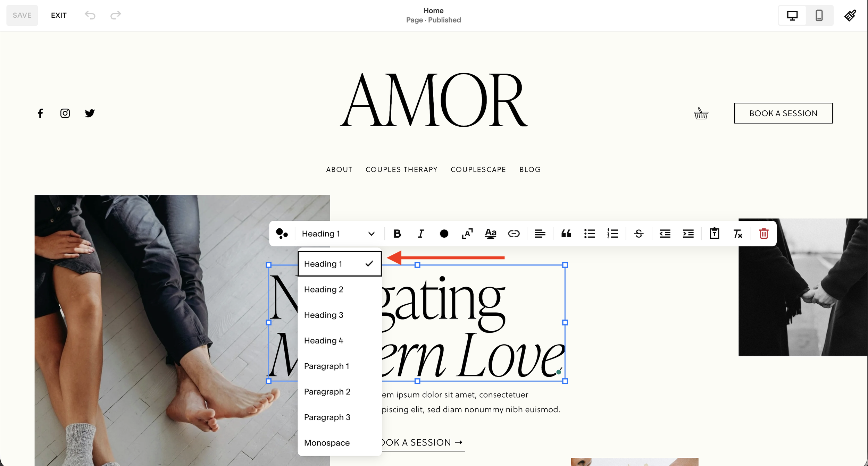Open site styles paintbrush panel
Viewport: 868px width, 466px height.
point(850,15)
